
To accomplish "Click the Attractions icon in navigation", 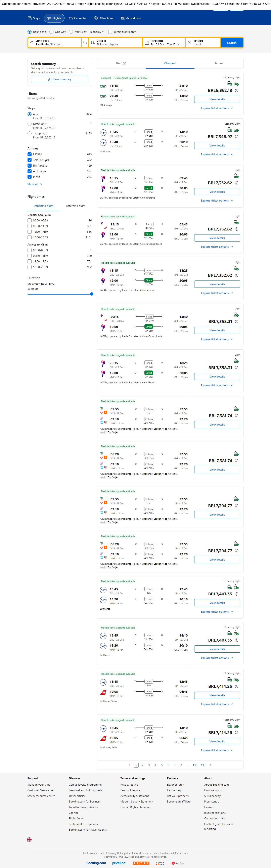I will (96, 18).
